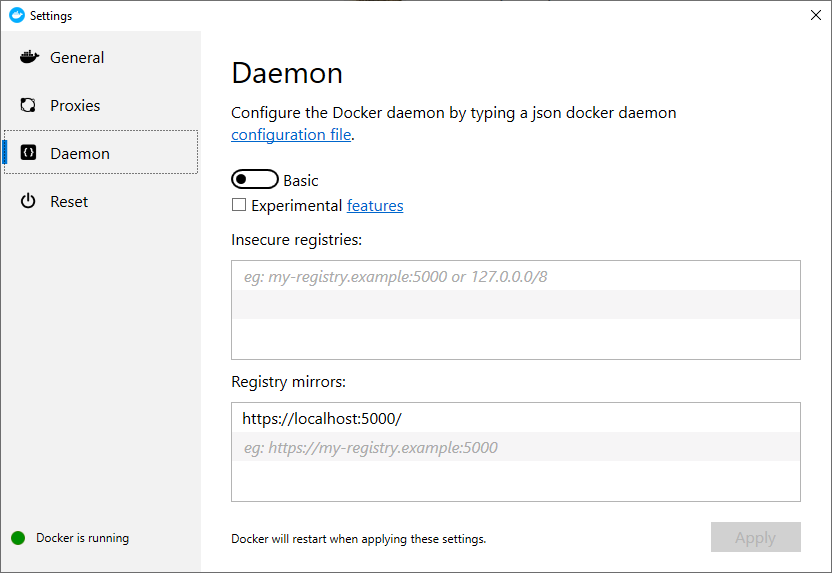The image size is (832, 573).
Task: Open the configuration file link
Action: tap(291, 135)
